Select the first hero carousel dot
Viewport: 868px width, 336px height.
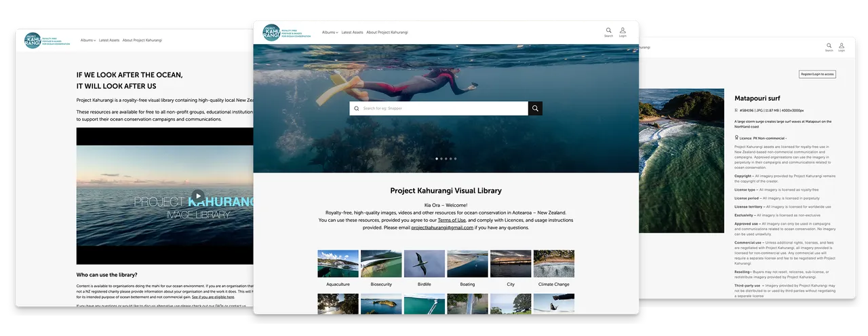[x=436, y=159]
